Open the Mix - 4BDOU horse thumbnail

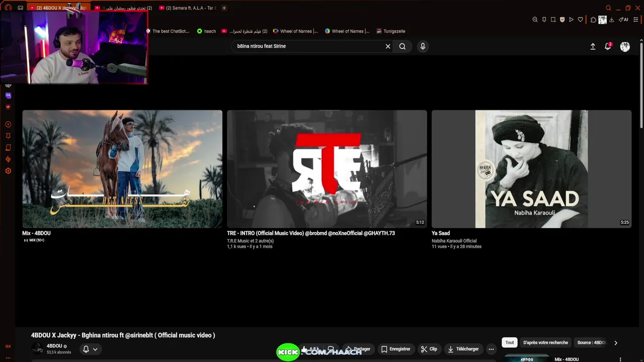[x=122, y=169]
